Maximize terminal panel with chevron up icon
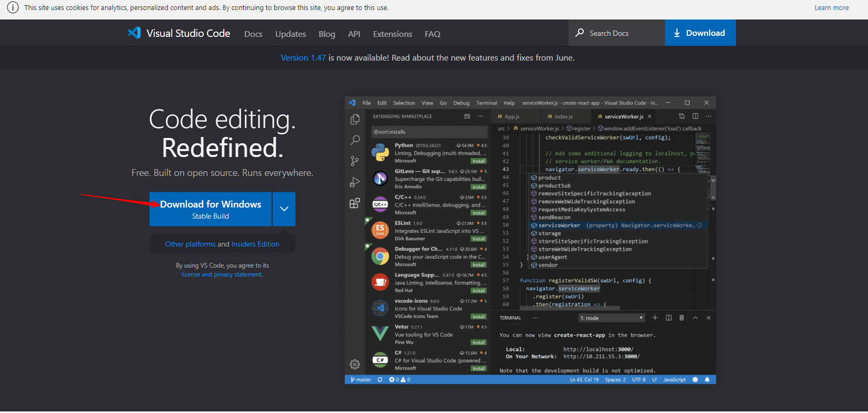The height and width of the screenshot is (413, 868). (x=695, y=318)
